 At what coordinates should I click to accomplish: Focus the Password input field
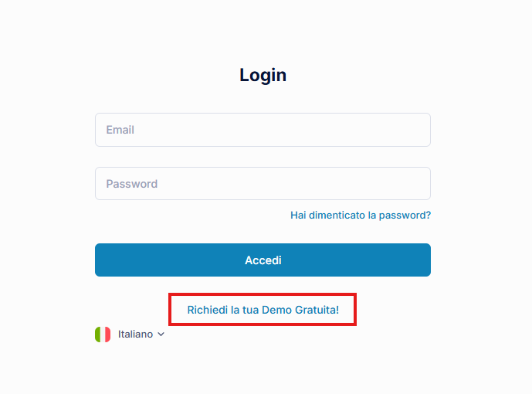pos(263,184)
